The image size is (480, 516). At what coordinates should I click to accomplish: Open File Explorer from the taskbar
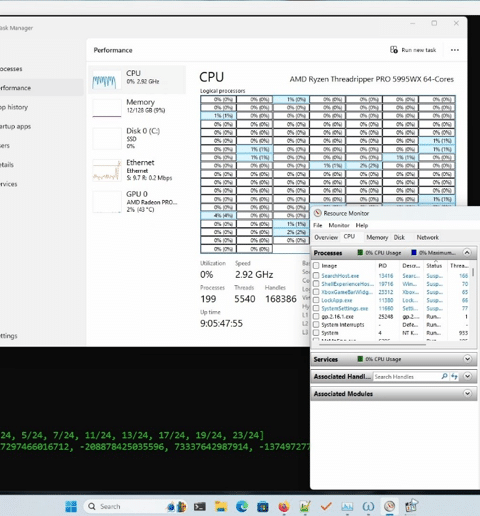click(x=221, y=507)
